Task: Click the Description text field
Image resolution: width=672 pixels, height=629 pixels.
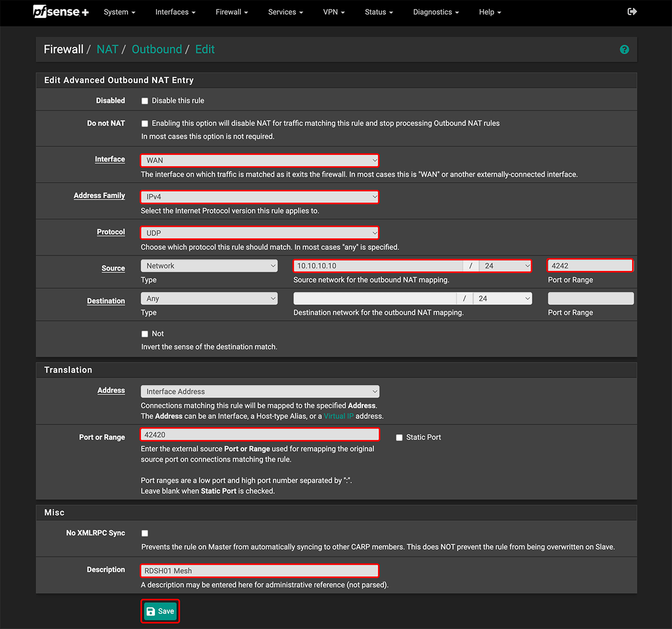Action: pyautogui.click(x=259, y=571)
